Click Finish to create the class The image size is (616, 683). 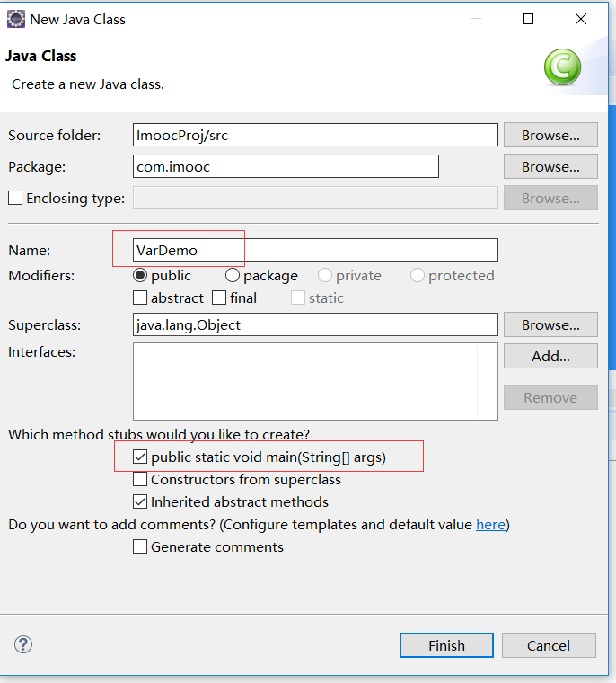pyautogui.click(x=446, y=645)
